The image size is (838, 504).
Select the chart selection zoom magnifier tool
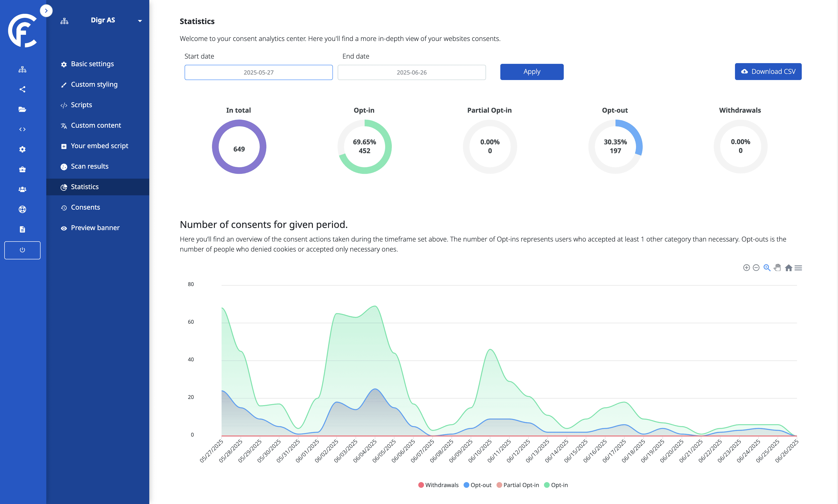click(767, 268)
